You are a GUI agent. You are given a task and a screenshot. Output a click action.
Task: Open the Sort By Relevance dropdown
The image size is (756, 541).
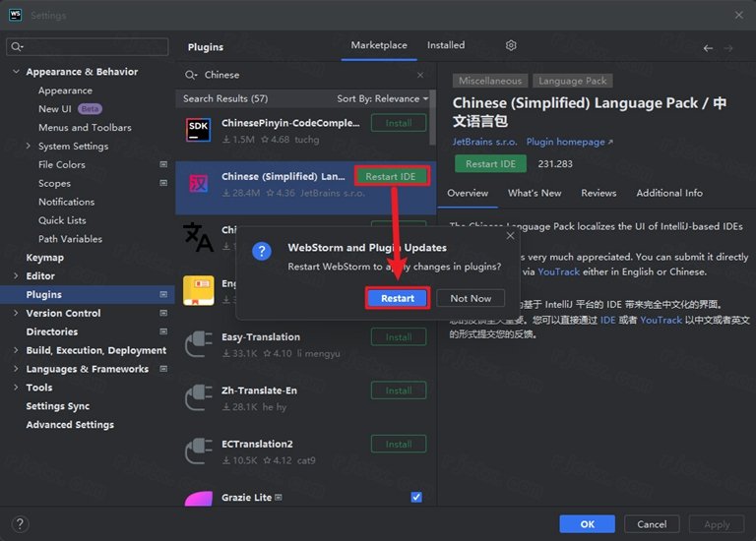coord(382,98)
